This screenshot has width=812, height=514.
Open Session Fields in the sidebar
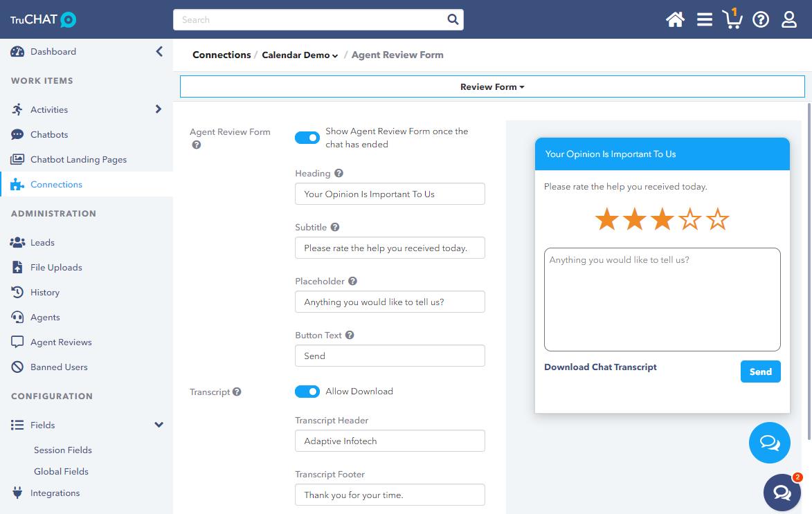pos(63,450)
